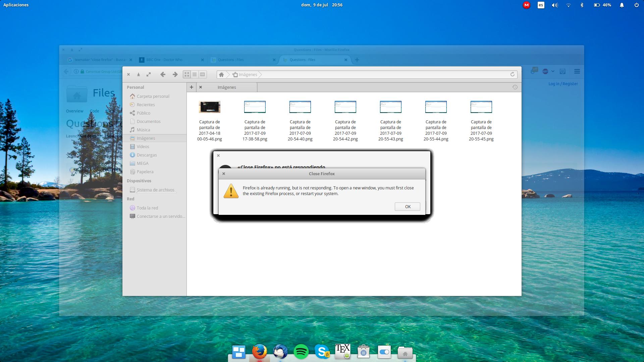Launch Thunderbird from the dock
This screenshot has height=362, width=644.
pos(280,352)
